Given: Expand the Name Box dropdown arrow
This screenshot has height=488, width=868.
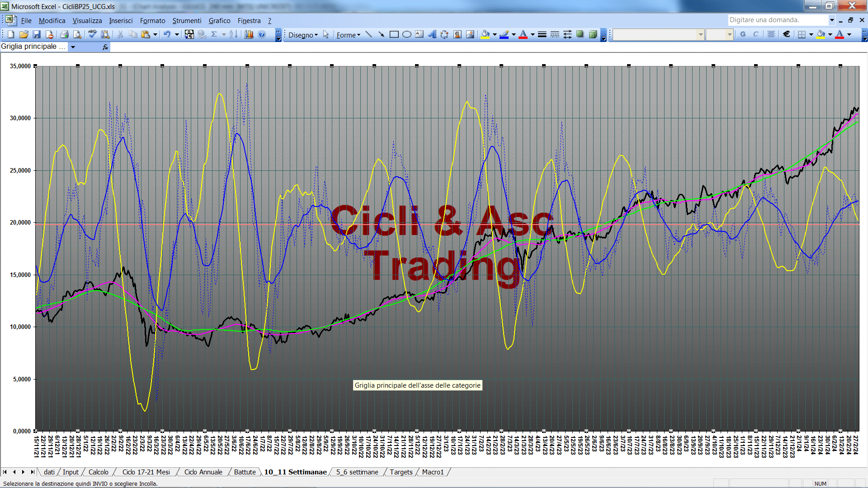Looking at the screenshot, I should point(73,47).
